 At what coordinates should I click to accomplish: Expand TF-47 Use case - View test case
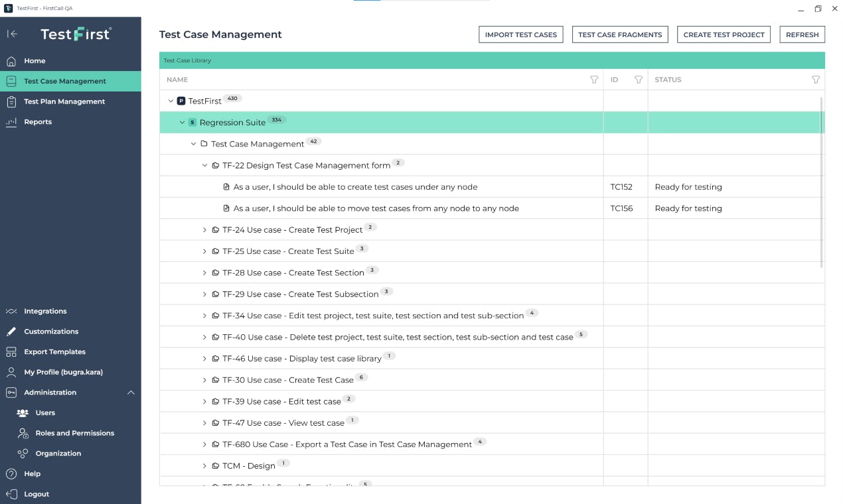(205, 423)
